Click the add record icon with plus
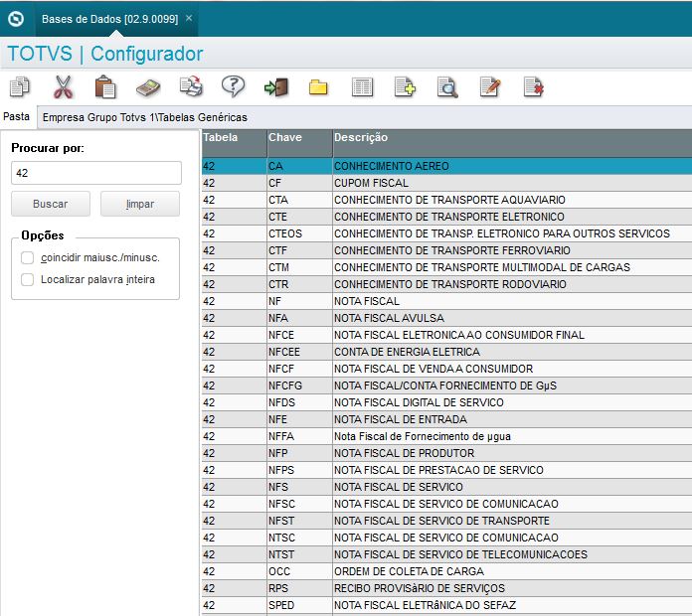This screenshot has height=616, width=692. [405, 86]
